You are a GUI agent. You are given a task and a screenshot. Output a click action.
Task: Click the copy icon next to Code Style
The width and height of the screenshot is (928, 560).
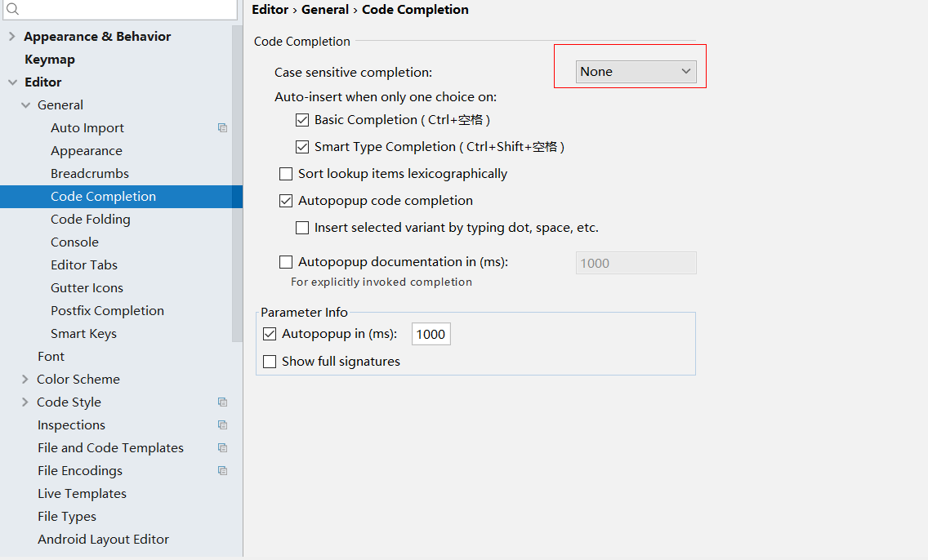(x=222, y=402)
